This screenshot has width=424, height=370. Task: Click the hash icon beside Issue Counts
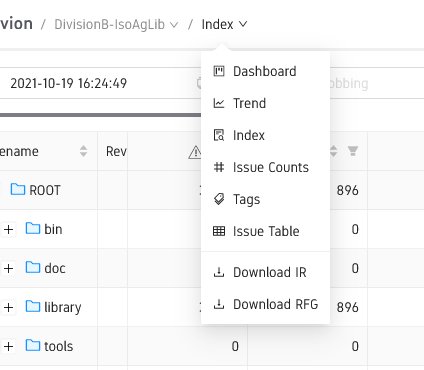(219, 167)
